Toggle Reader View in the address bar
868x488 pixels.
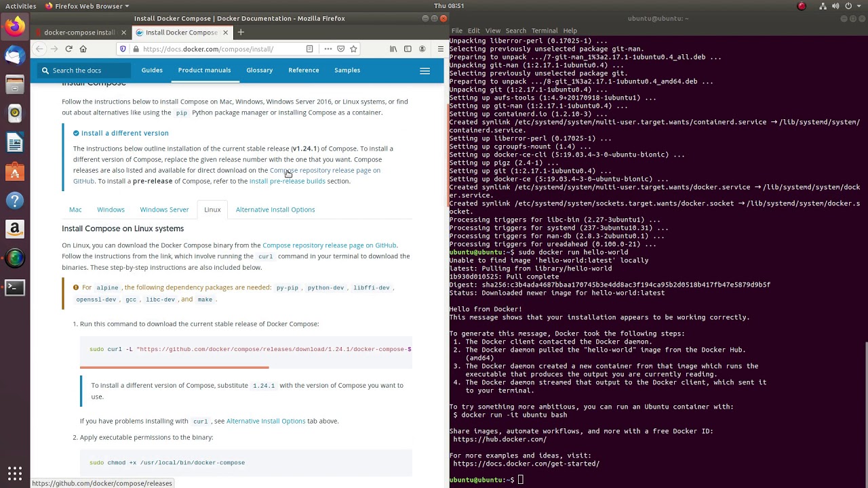click(x=310, y=49)
